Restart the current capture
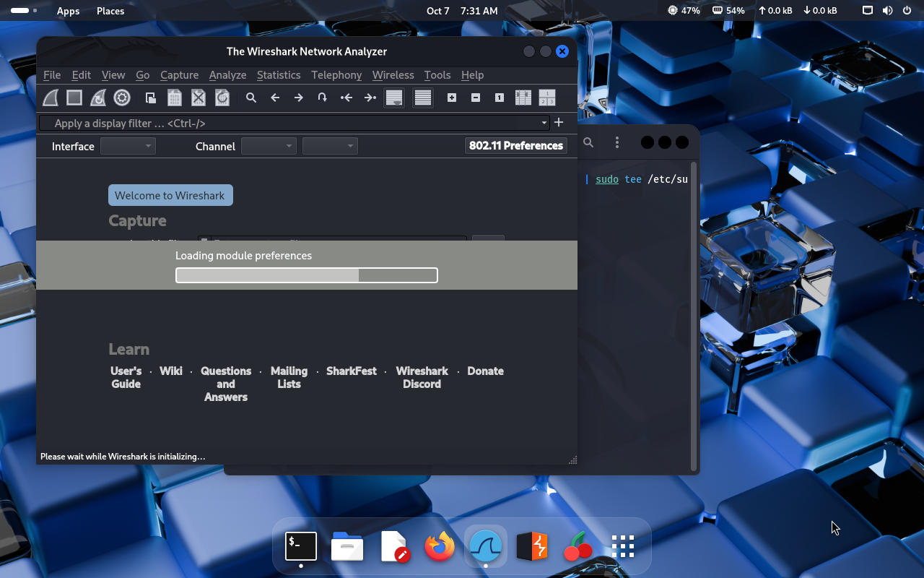The width and height of the screenshot is (924, 578). [x=98, y=98]
